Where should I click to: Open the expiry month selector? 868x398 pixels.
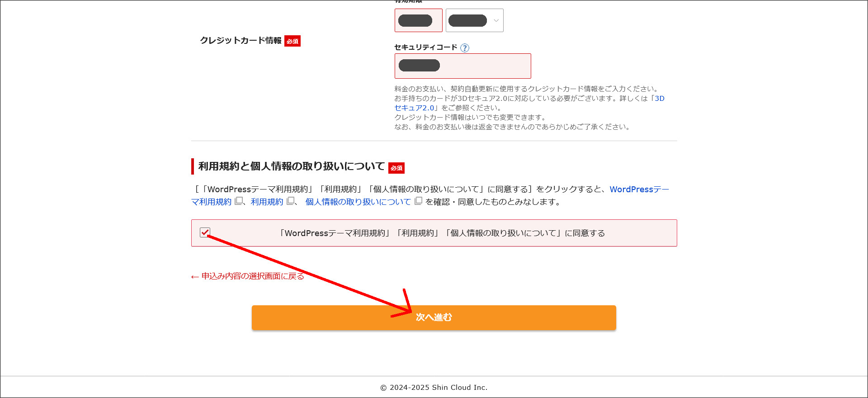418,20
